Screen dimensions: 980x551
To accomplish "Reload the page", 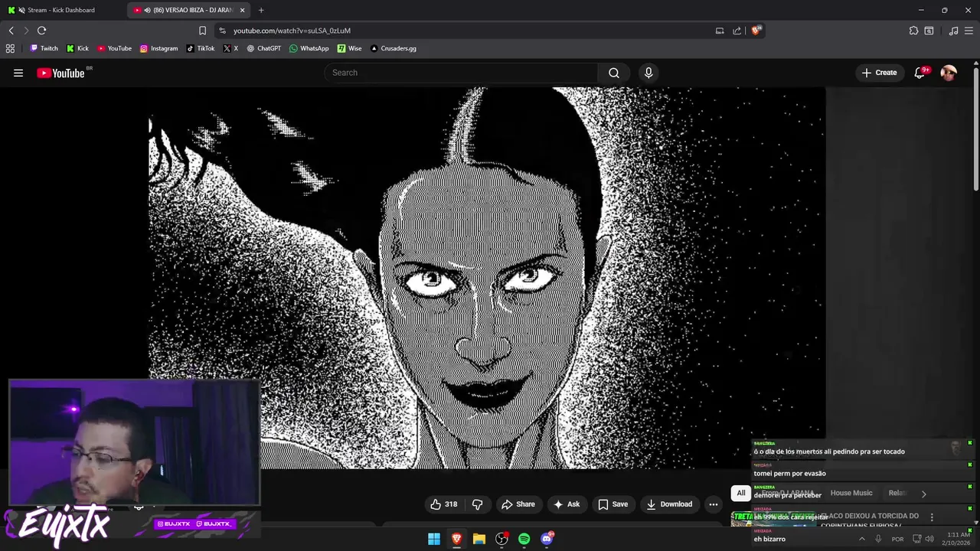I will [x=41, y=31].
